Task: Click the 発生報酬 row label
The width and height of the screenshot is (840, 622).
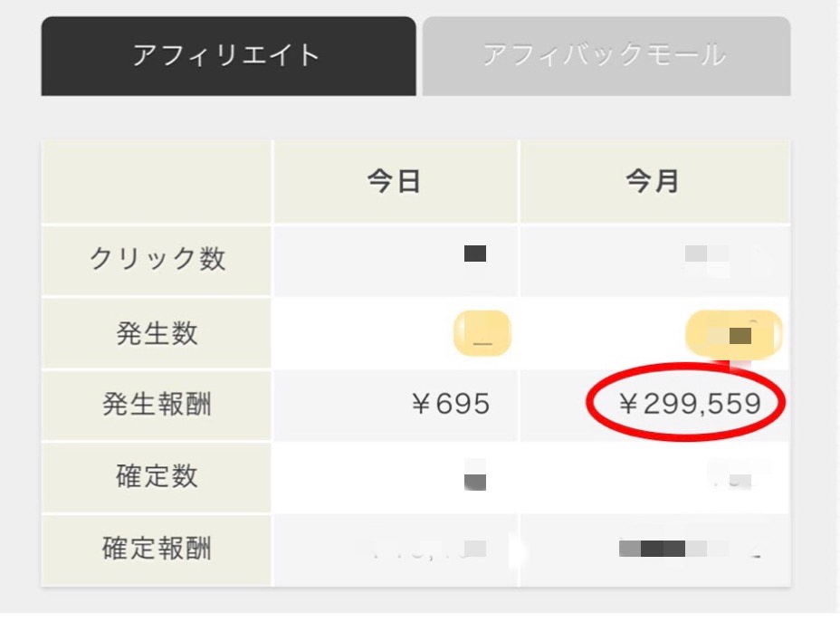Action: (x=157, y=405)
